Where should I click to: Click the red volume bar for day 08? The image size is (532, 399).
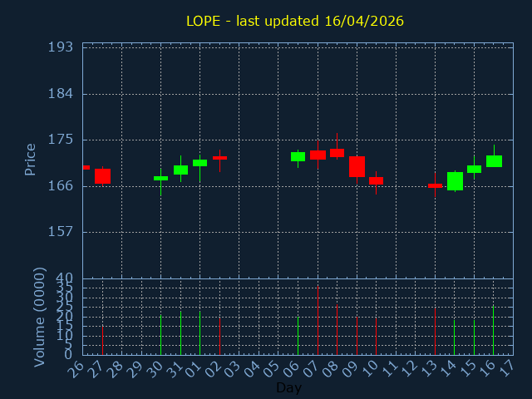[337, 330]
